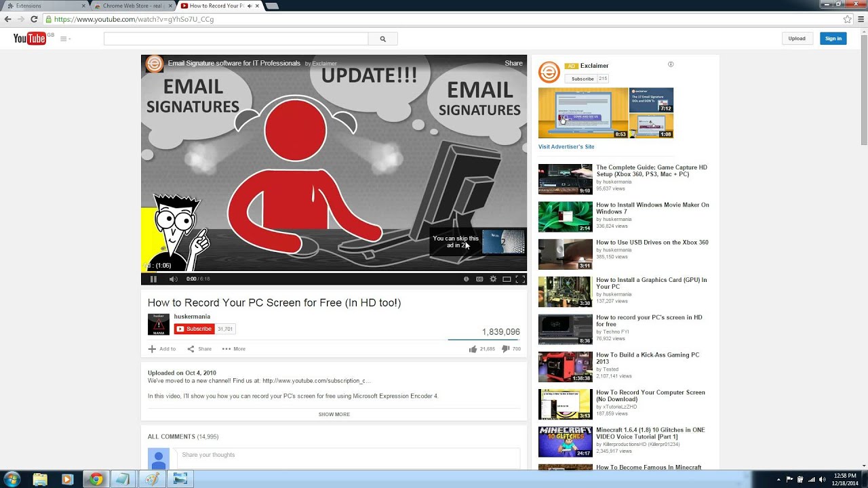Image resolution: width=868 pixels, height=488 pixels.
Task: Open the Minecraft 10 Glitches video thumbnail
Action: [566, 442]
